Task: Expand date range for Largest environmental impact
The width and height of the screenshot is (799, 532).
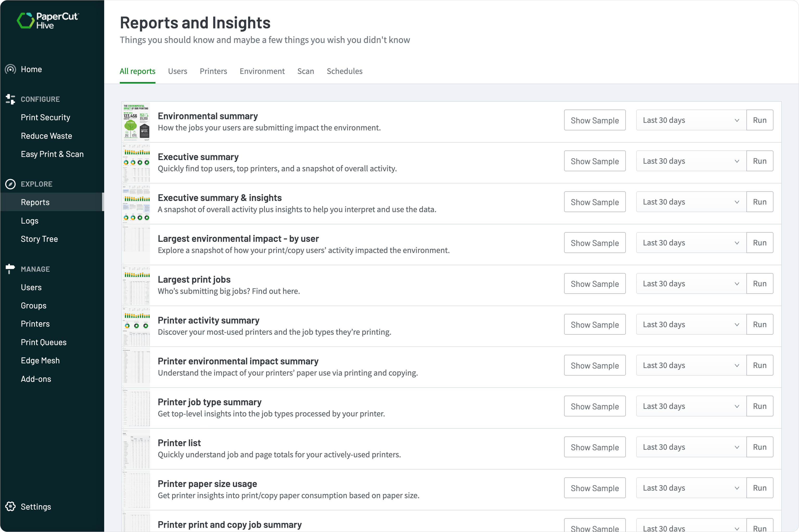Action: [691, 243]
